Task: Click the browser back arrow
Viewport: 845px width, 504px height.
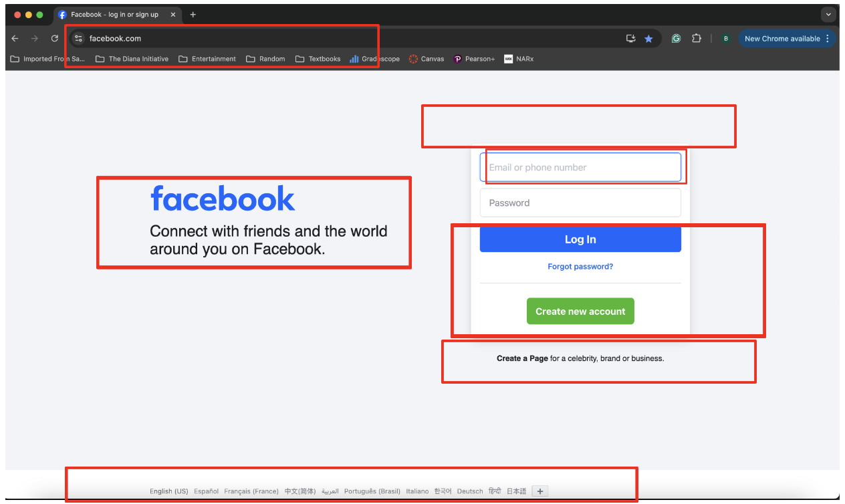Action: click(15, 39)
